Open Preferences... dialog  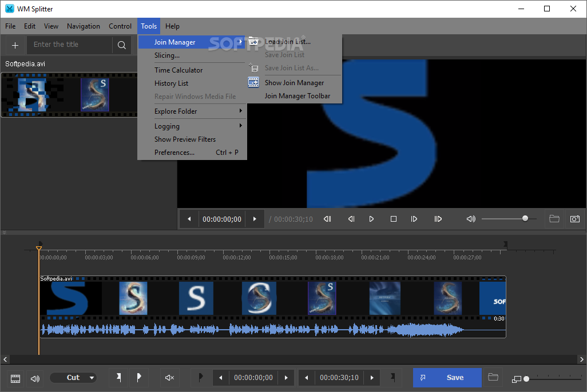192,152
